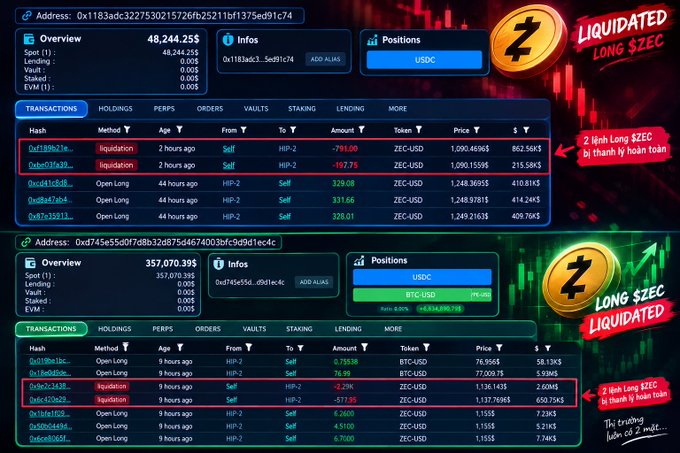Click the Infos icon in the green wallet panel
The width and height of the screenshot is (680, 453).
coord(219,264)
